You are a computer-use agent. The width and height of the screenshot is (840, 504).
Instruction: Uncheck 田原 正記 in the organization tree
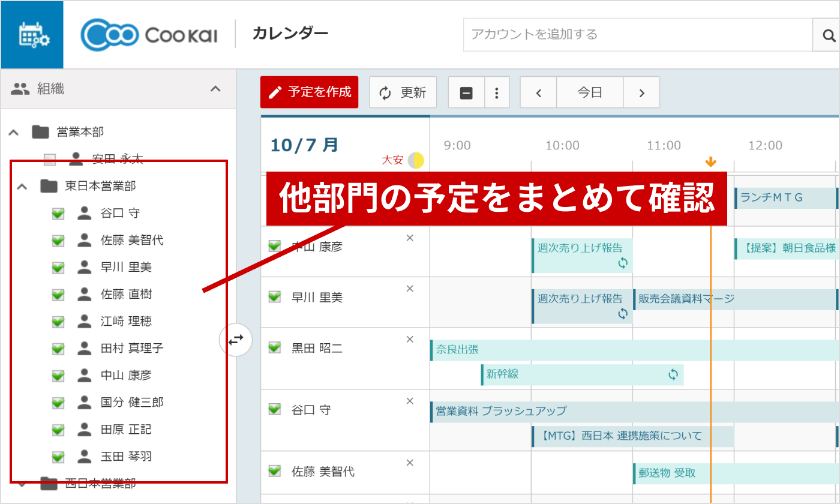click(x=58, y=430)
